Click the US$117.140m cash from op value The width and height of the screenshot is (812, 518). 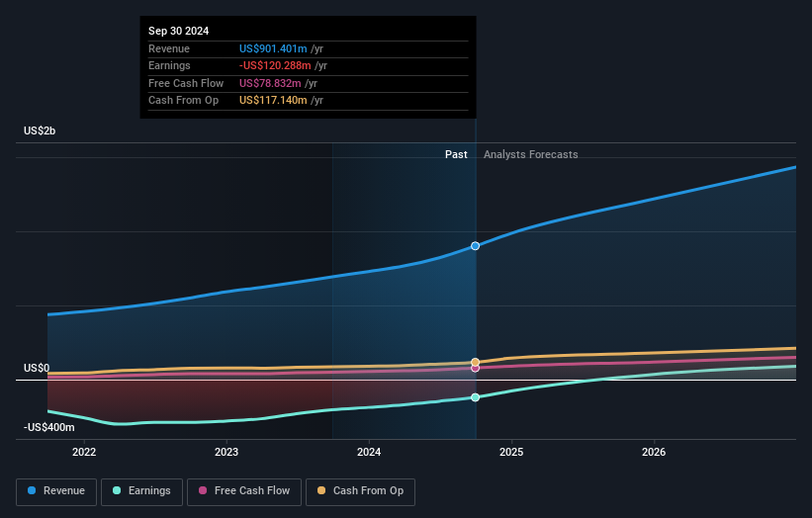[x=273, y=101]
